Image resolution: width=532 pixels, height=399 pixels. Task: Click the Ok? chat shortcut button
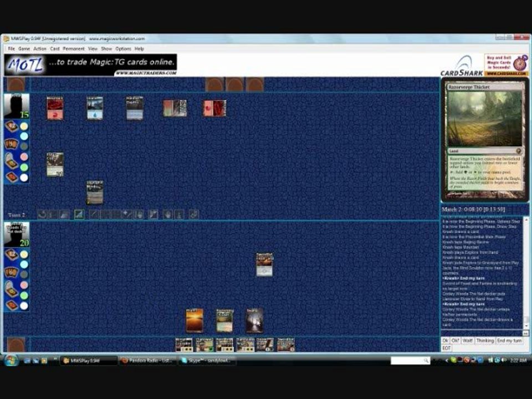(456, 340)
